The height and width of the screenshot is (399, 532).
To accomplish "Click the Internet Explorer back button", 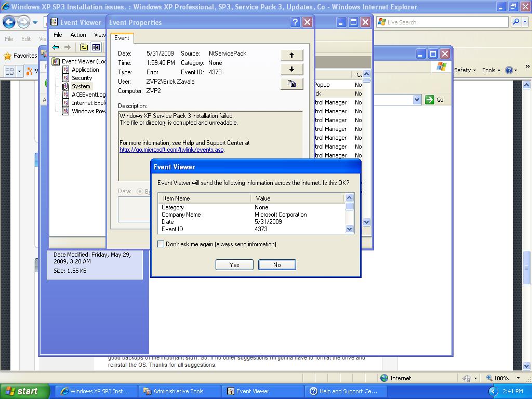I will click(9, 22).
